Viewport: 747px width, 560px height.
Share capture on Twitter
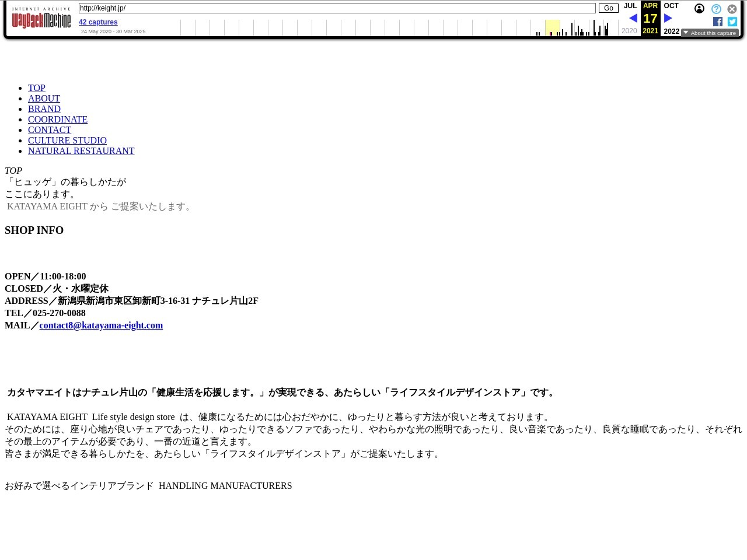pyautogui.click(x=732, y=22)
